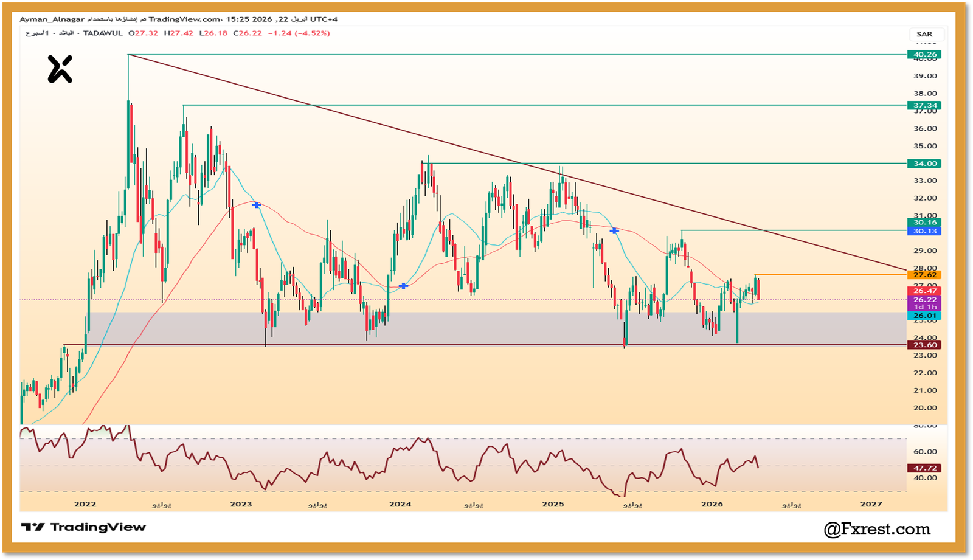Click the Ayman_Alnagar author name
The height and width of the screenshot is (560, 973).
tap(52, 19)
